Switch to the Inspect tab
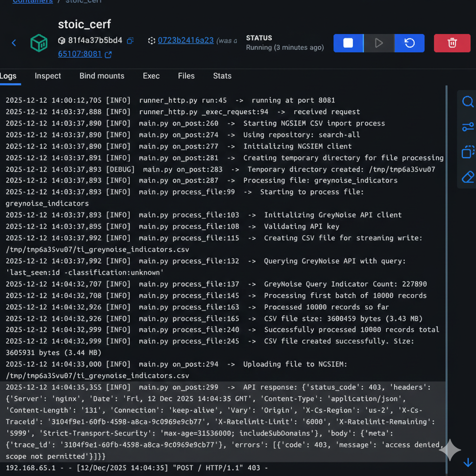This screenshot has width=476, height=476. pos(48,76)
